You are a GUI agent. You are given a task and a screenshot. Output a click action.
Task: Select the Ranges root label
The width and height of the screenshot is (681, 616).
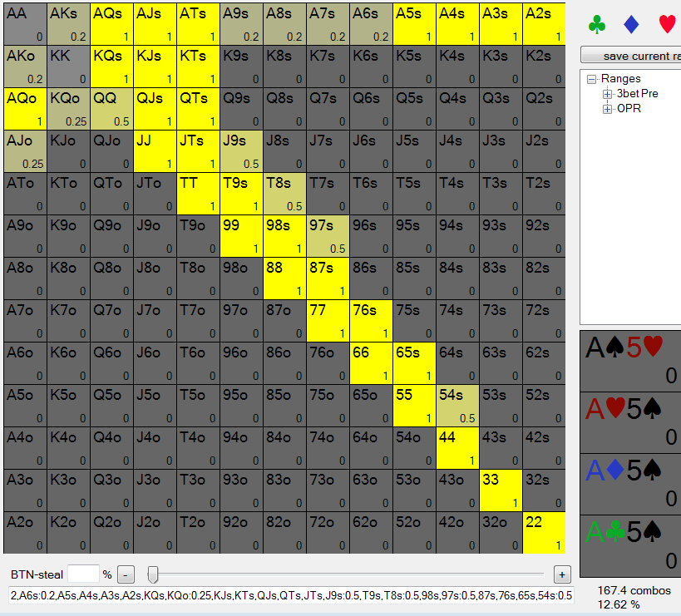point(620,79)
